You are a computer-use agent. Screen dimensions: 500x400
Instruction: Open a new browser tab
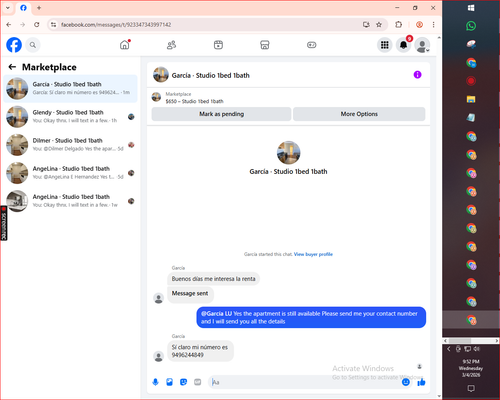coord(39,8)
